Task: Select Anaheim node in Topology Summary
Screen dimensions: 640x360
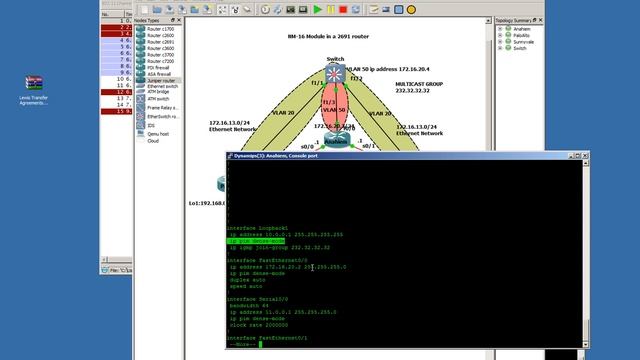Action: [522, 29]
